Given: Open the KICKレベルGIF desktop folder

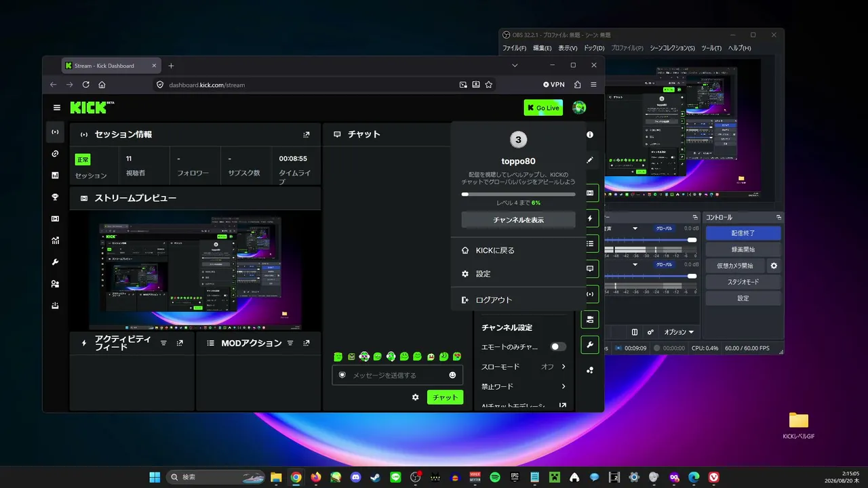Looking at the screenshot, I should click(x=798, y=425).
